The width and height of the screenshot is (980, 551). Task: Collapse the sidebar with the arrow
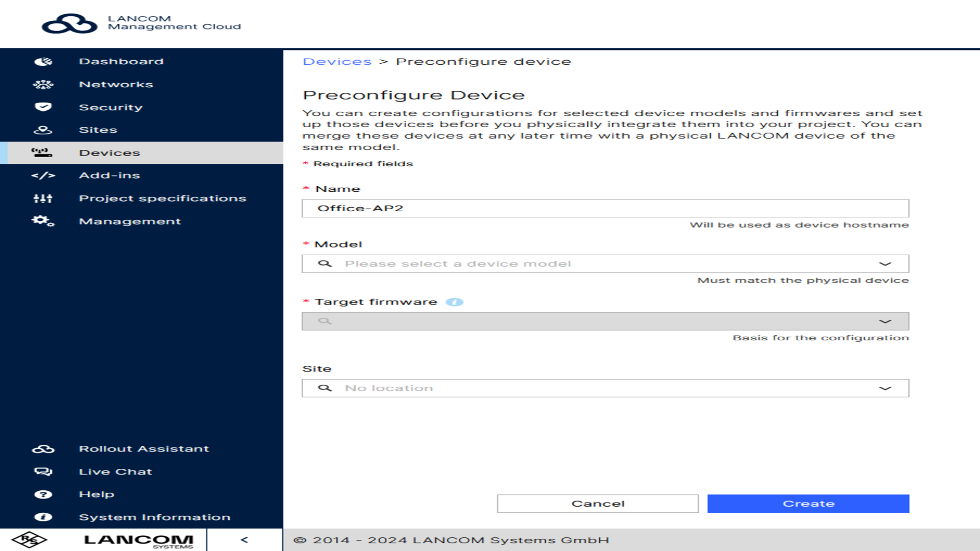pos(244,540)
